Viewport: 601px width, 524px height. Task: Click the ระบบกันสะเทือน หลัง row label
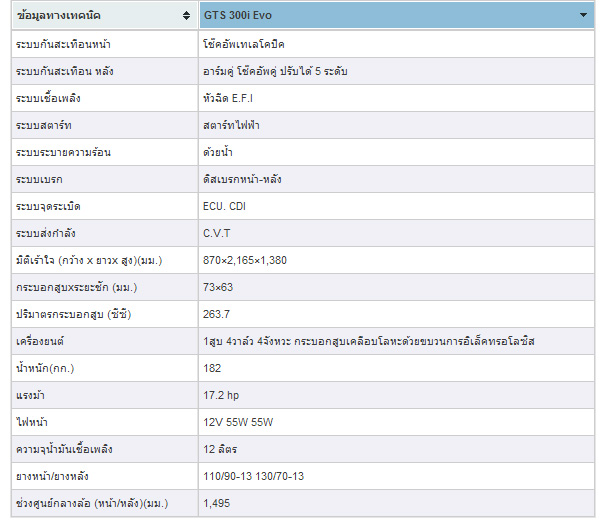64,72
